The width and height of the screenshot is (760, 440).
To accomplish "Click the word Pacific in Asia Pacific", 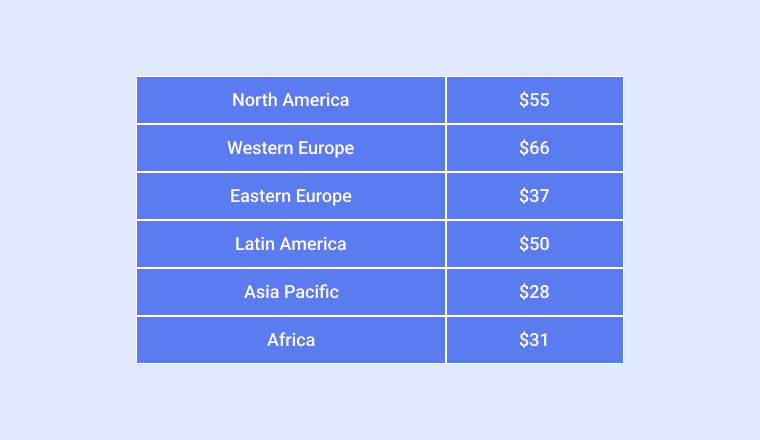I will click(x=311, y=292).
